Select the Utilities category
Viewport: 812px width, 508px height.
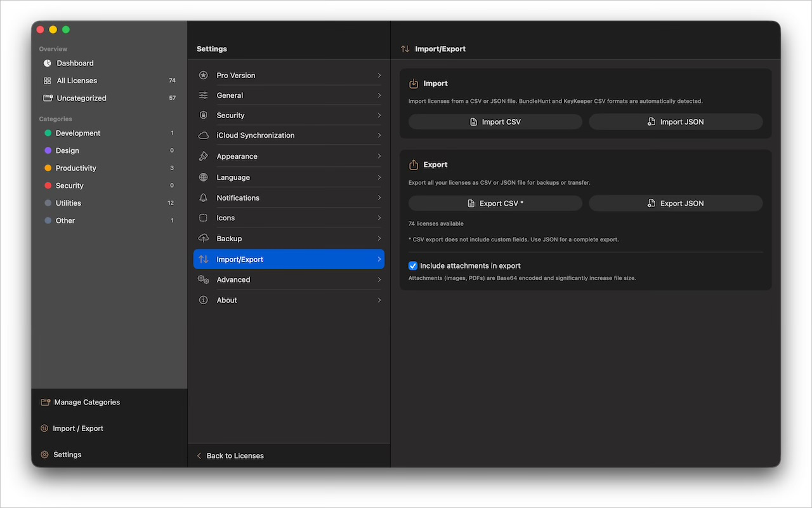pyautogui.click(x=109, y=203)
